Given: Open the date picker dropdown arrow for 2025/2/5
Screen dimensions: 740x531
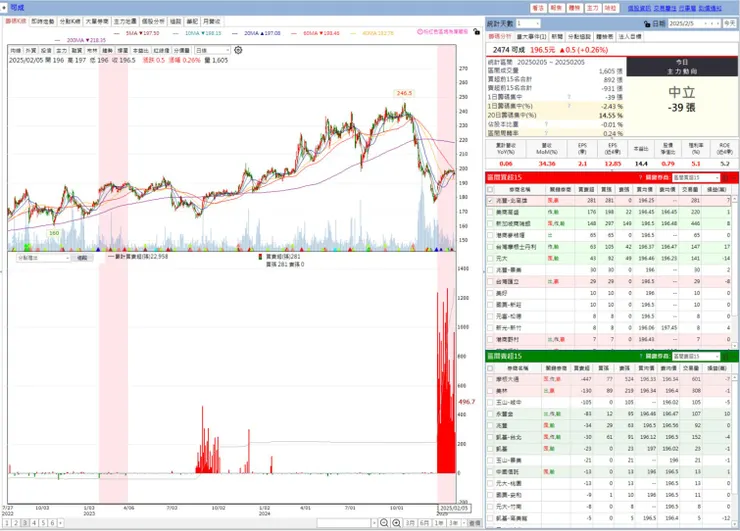Looking at the screenshot, I should click(706, 23).
